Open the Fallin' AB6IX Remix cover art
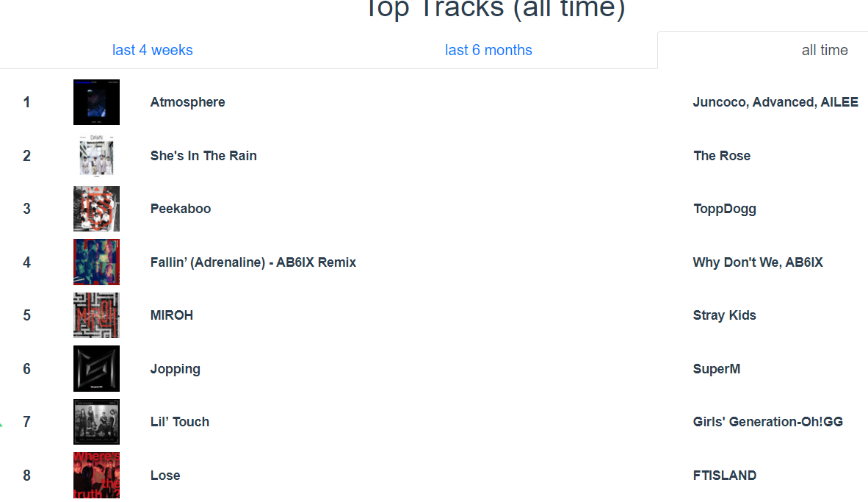 pyautogui.click(x=96, y=262)
